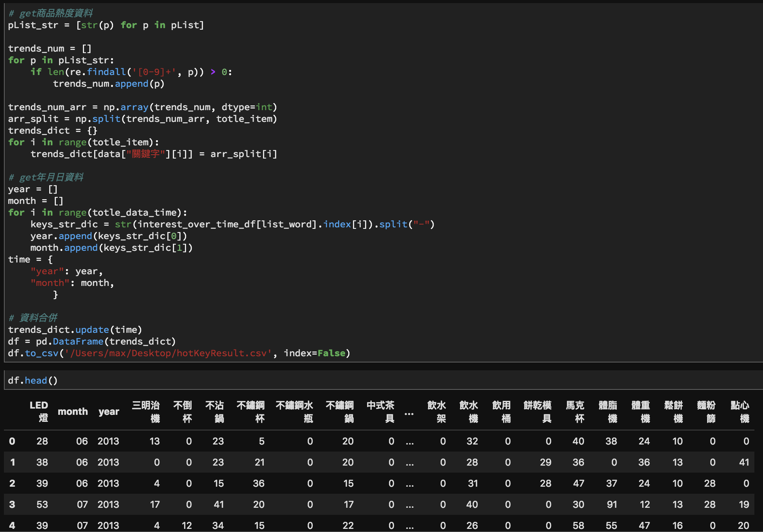Click the '飲水機' column header
Viewport: 763px width, 532px height.
469,412
